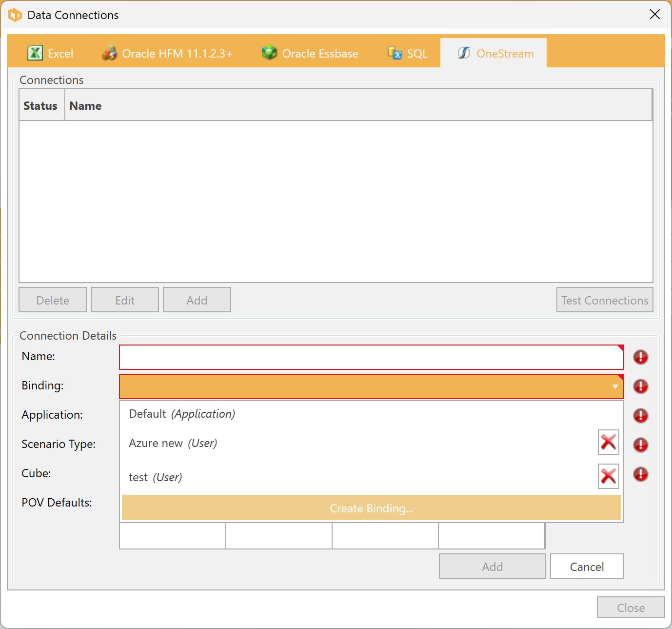Click the error icon next to Name field

(641, 357)
